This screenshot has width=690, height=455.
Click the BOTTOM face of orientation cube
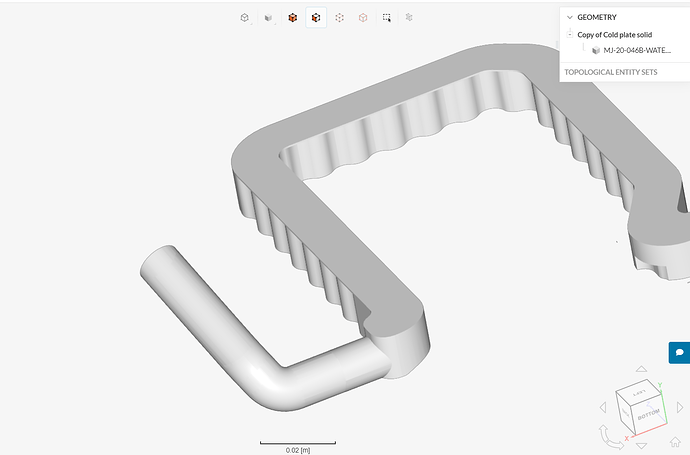tap(648, 415)
